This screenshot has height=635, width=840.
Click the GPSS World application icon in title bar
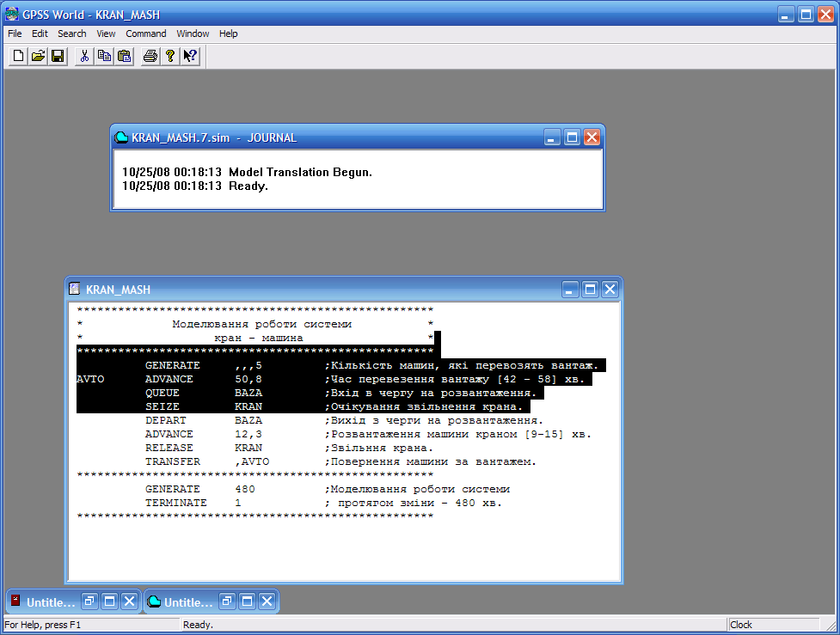[x=11, y=14]
